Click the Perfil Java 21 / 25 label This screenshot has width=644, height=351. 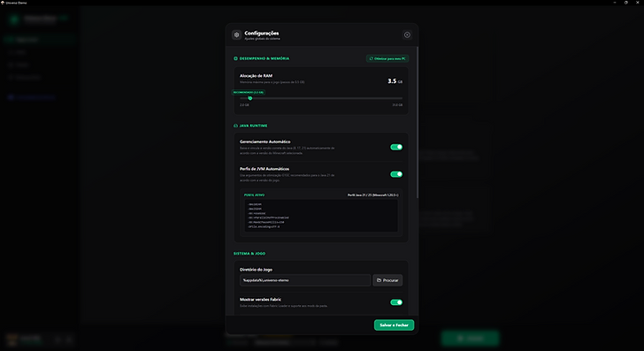click(x=373, y=195)
